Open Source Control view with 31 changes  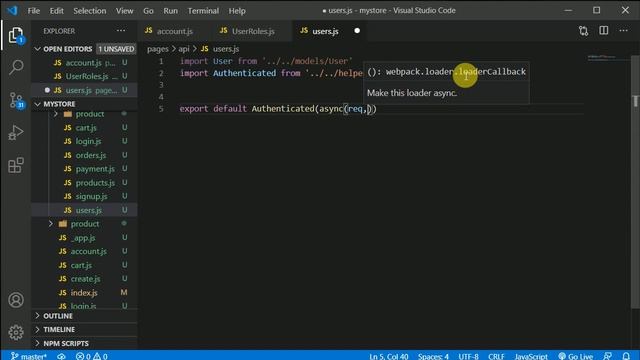(x=16, y=100)
